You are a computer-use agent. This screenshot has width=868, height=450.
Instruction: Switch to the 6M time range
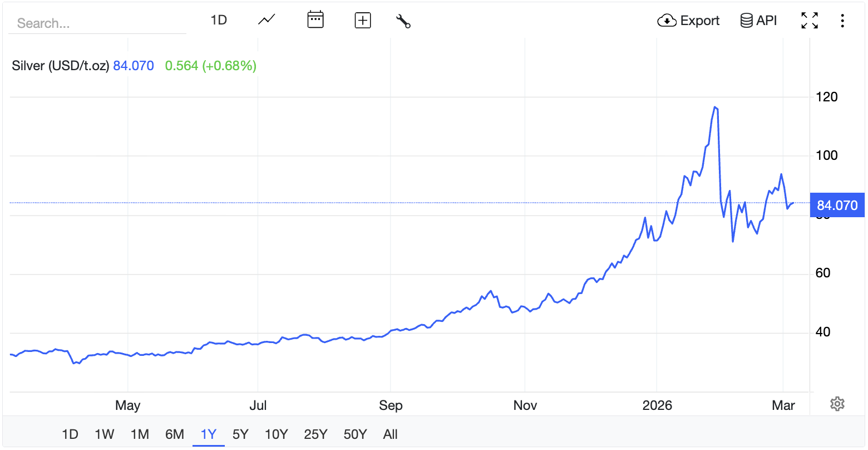pyautogui.click(x=175, y=434)
